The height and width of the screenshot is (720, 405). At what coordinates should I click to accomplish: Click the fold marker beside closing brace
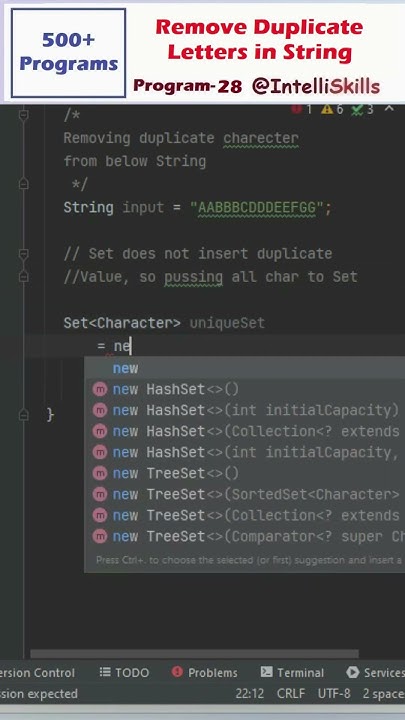(x=24, y=415)
